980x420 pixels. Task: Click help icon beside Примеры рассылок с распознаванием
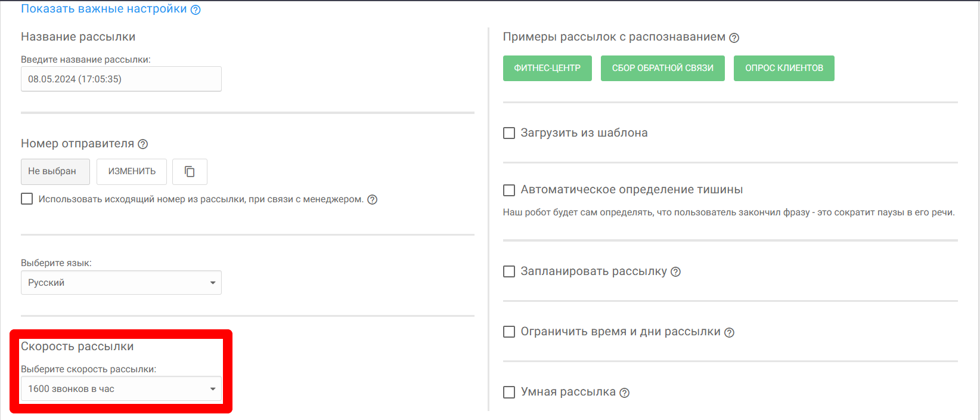click(734, 38)
